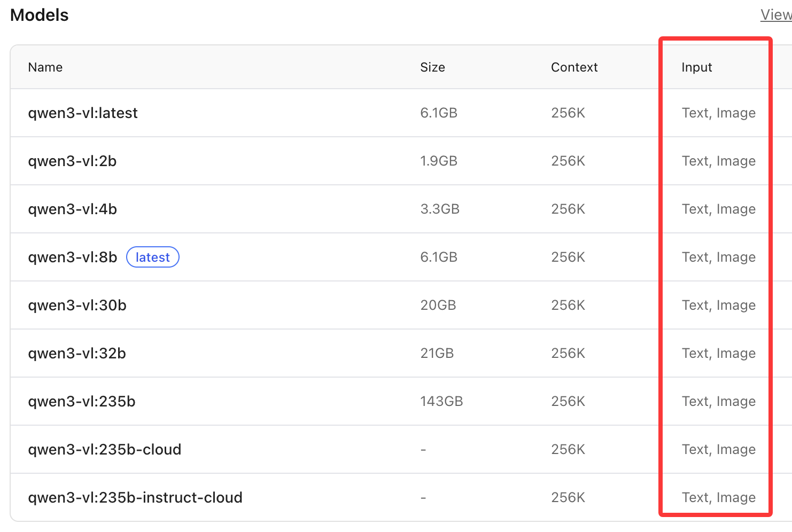Click the 6.1GB size in the qwen3-vl:8b row

(x=439, y=257)
